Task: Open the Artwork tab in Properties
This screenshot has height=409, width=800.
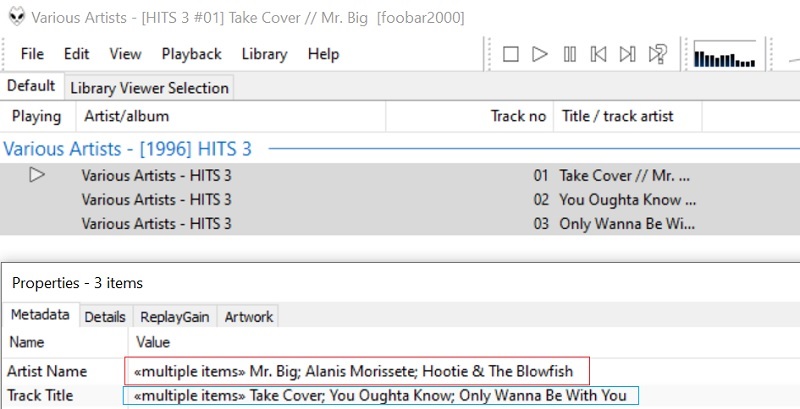Action: tap(249, 317)
